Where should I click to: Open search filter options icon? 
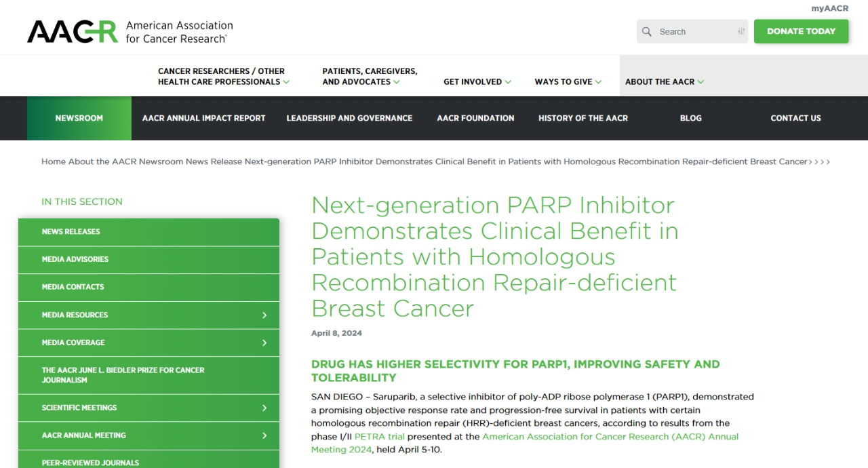[x=741, y=31]
